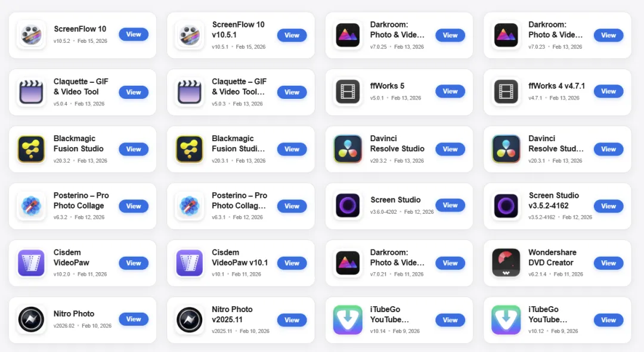This screenshot has height=352, width=644.
Task: Select the Cisdem VideoPaw v10.2.0 icon
Action: [x=31, y=263]
